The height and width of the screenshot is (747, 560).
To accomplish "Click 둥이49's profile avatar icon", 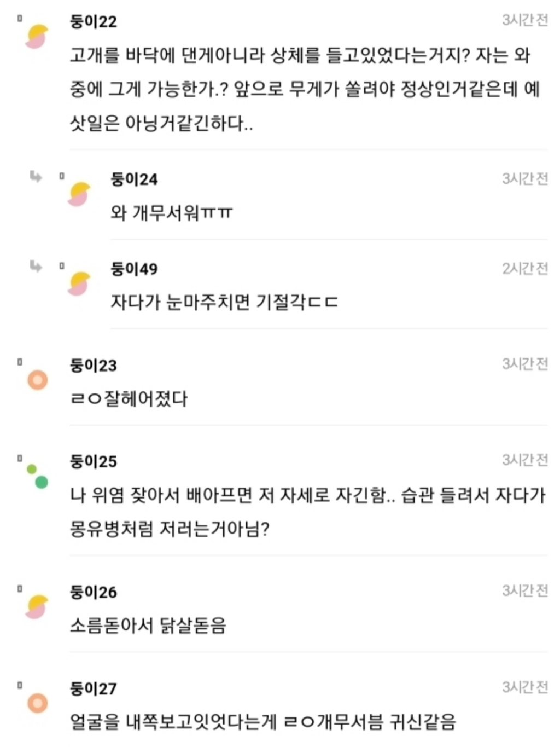I will (x=78, y=283).
